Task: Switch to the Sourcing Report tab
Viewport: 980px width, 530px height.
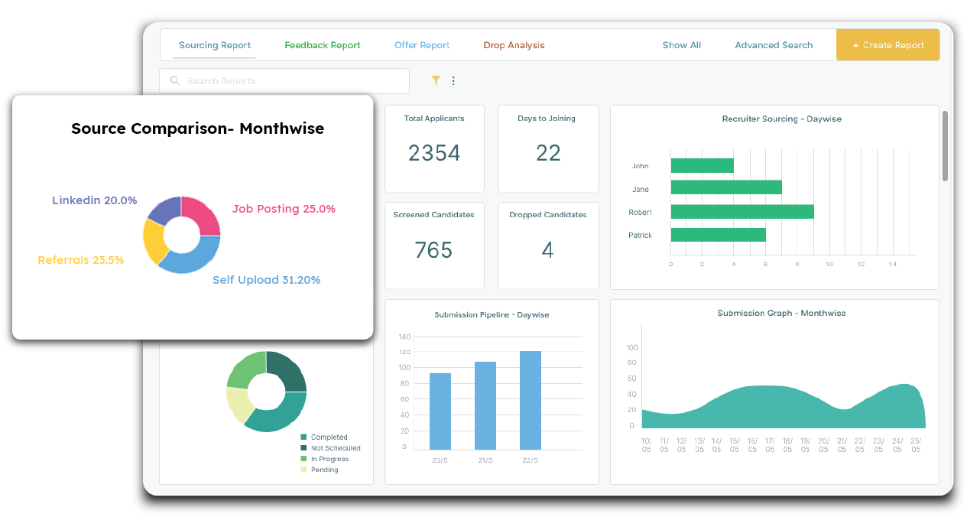Action: click(215, 45)
